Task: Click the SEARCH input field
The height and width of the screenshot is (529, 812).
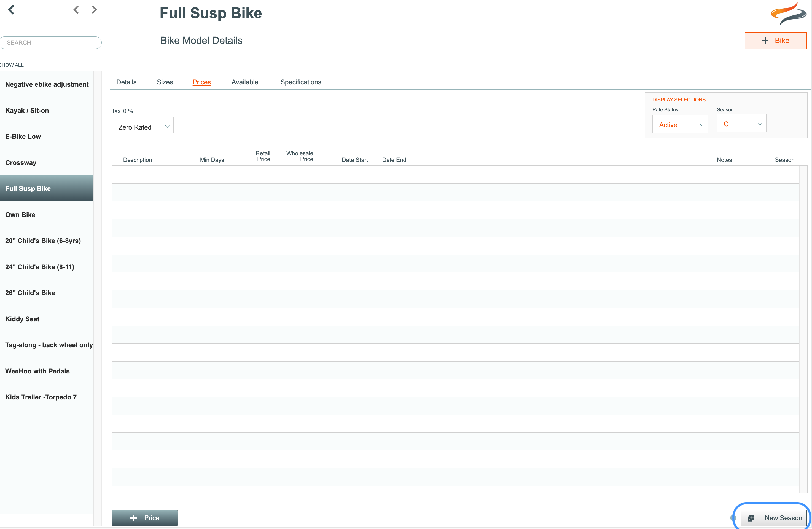Action: (x=50, y=43)
